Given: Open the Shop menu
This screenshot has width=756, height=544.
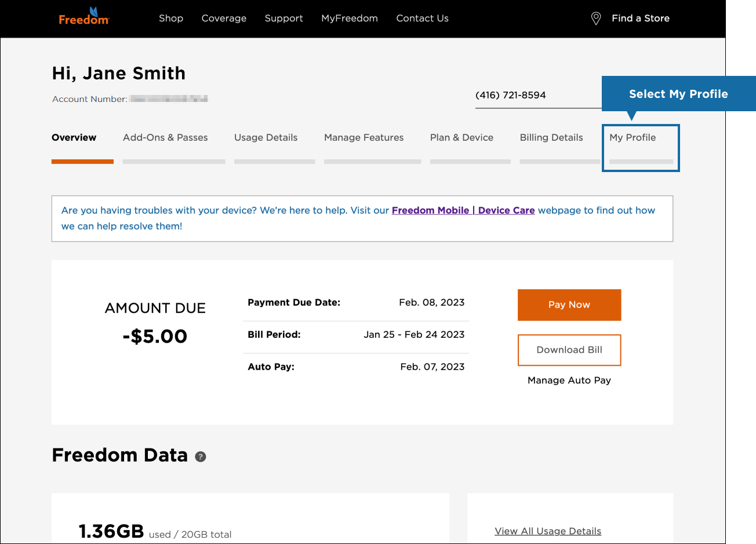Looking at the screenshot, I should [x=171, y=19].
